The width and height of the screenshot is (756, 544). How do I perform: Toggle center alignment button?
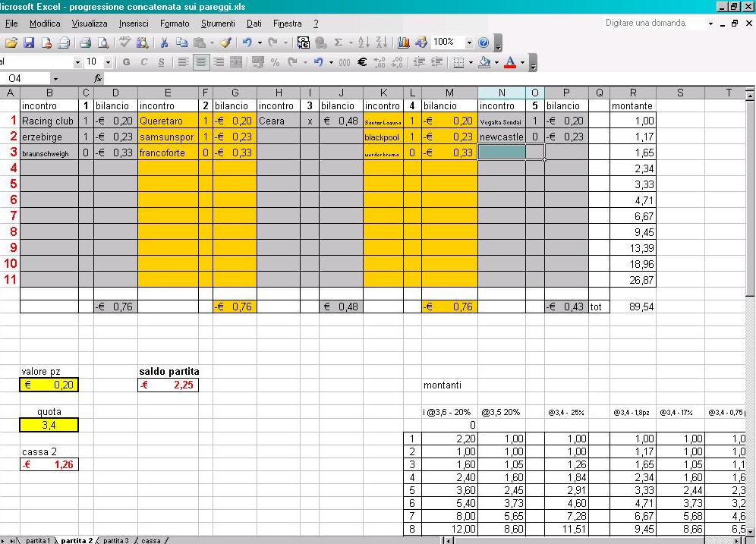(x=201, y=62)
